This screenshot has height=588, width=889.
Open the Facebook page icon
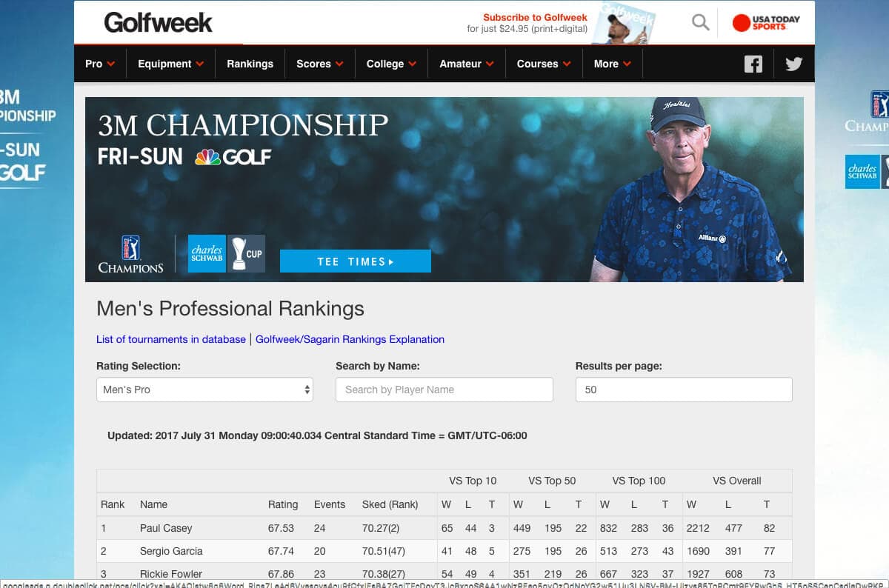pos(753,64)
